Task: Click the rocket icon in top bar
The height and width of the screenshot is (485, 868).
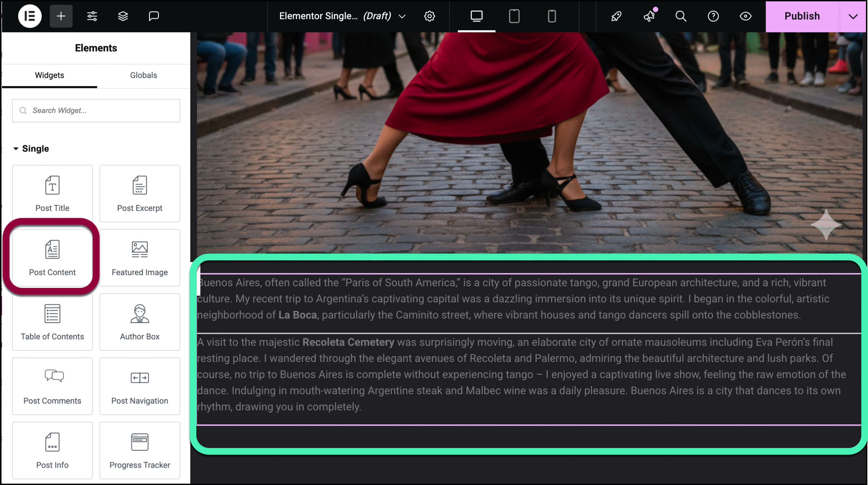Action: point(616,16)
